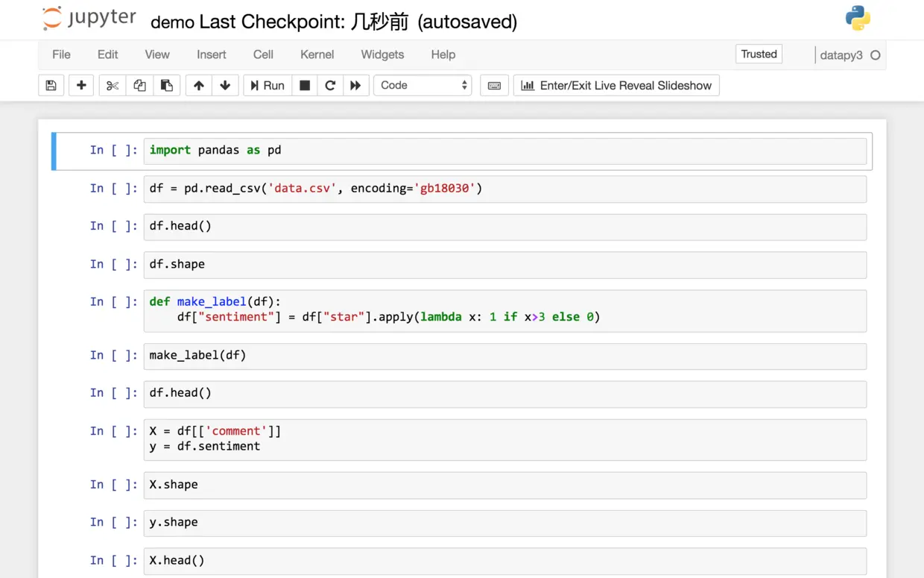Click the Trusted notebook button
The image size is (924, 578).
coord(759,54)
